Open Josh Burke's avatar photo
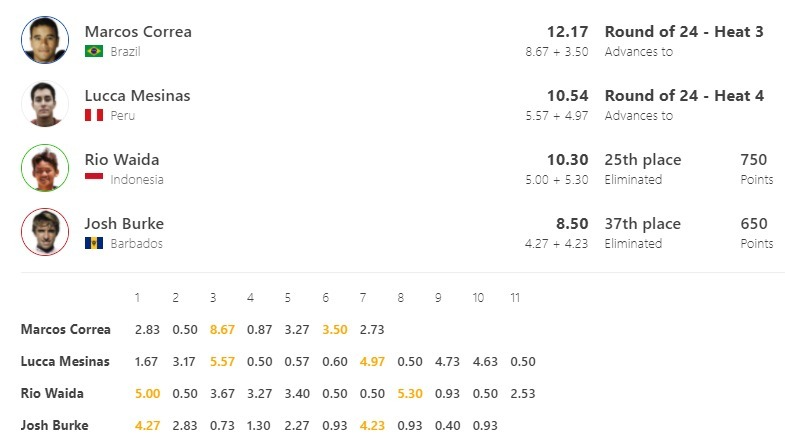Viewport: 785px width, 444px height. pos(45,232)
